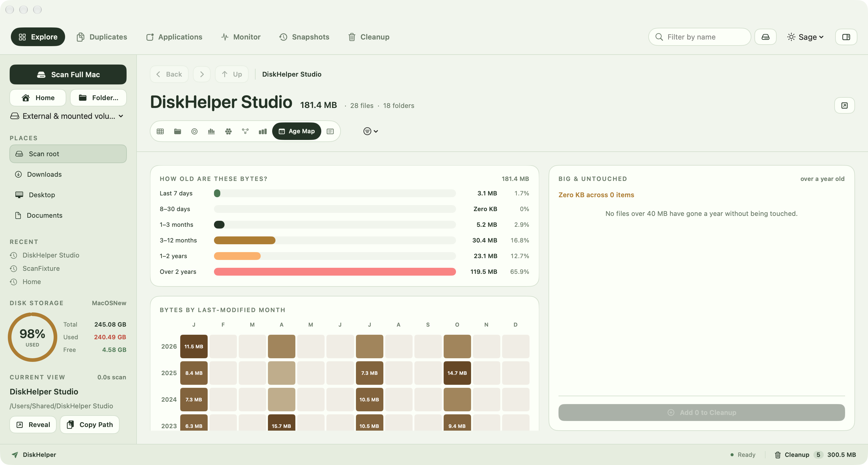Click the 1–2 years age bar

pos(237,256)
